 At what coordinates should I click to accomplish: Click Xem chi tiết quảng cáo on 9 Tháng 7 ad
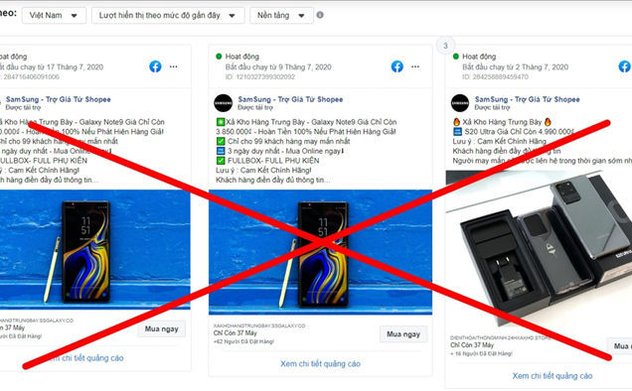[x=320, y=364]
